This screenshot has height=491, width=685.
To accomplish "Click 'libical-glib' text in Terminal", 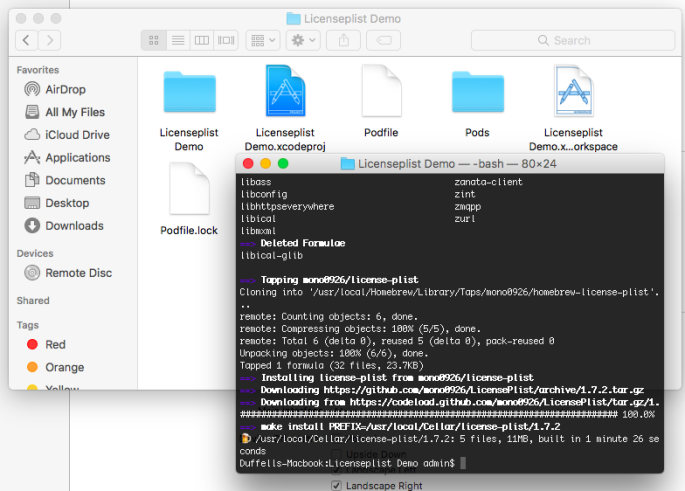I will [x=271, y=256].
